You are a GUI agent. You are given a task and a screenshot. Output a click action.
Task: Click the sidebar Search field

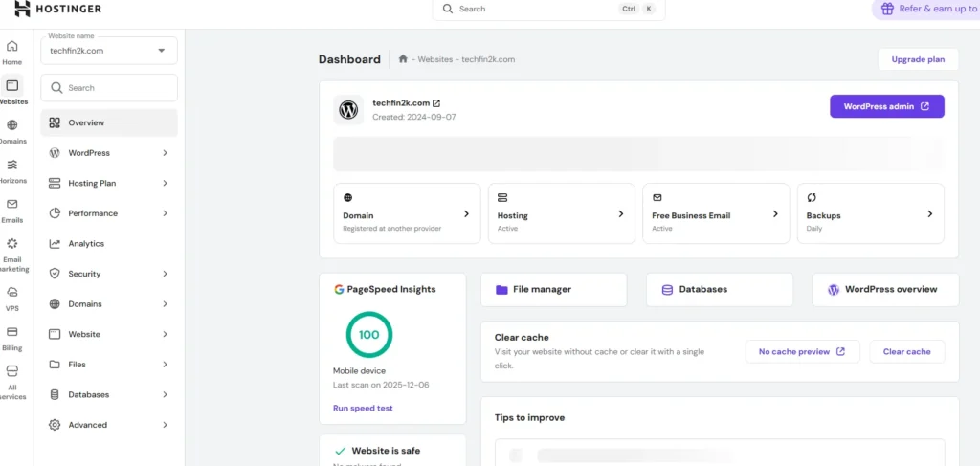click(109, 88)
